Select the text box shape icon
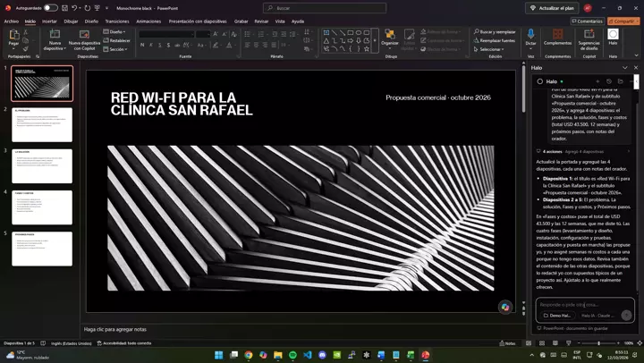Image resolution: width=644 pixels, height=363 pixels. 326,32
